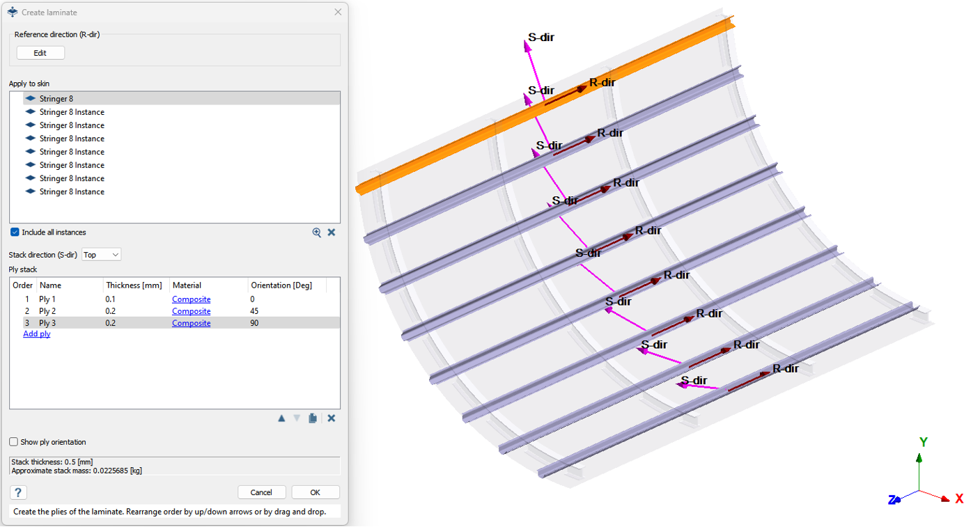980x527 pixels.
Task: Click the Add ply link
Action: (x=37, y=334)
